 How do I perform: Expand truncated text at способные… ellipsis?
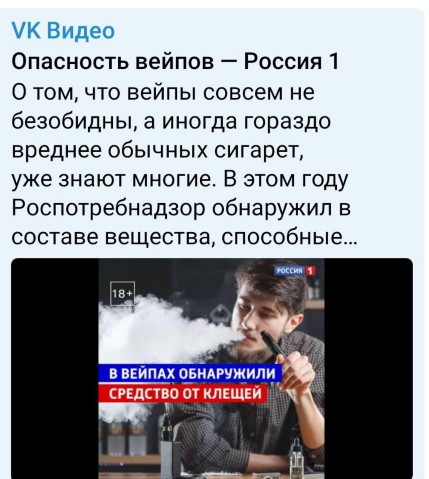(351, 237)
